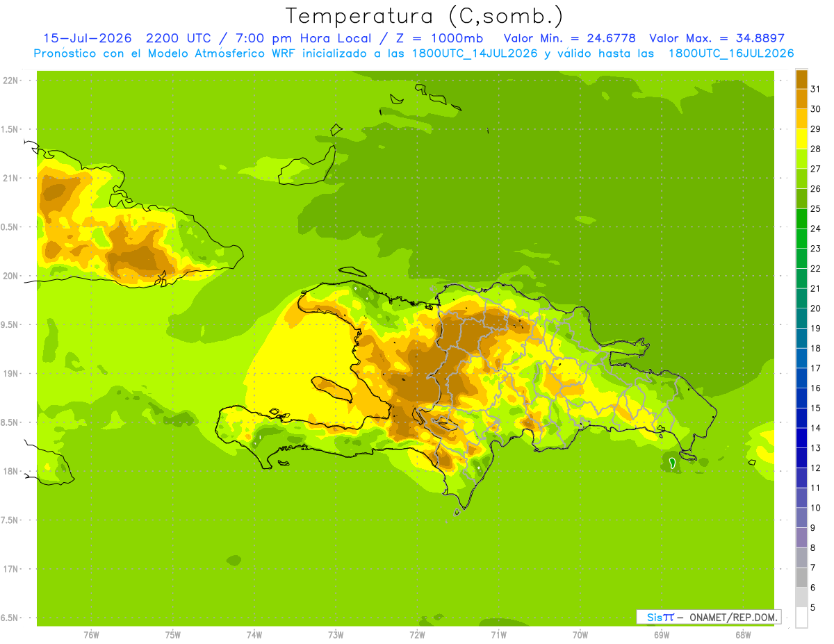
Task: Click the 17N latitude axis label
Action: coord(11,569)
